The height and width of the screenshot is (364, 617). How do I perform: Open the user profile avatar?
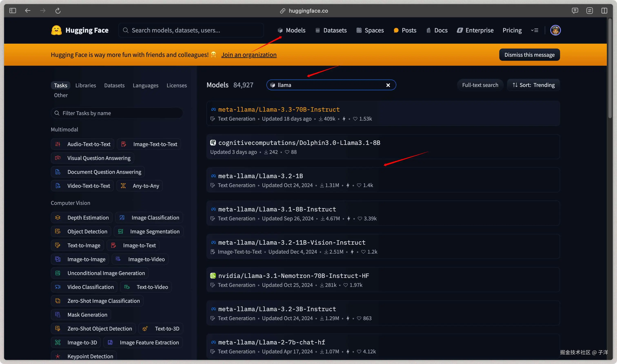[x=555, y=30]
